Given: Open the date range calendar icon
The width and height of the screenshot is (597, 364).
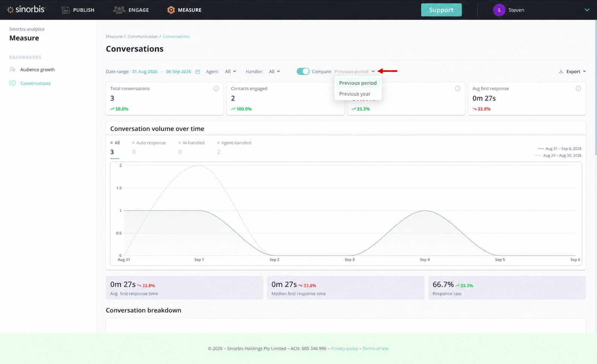Looking at the screenshot, I should pos(198,71).
